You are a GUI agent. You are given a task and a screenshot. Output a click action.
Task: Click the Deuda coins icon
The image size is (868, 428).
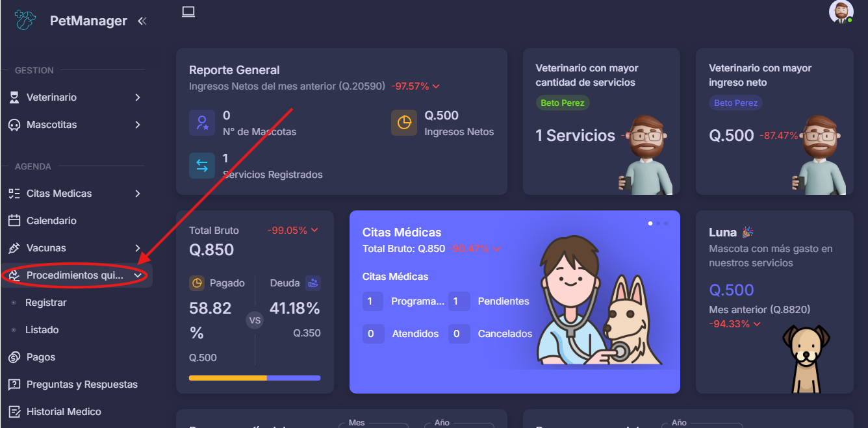click(313, 283)
